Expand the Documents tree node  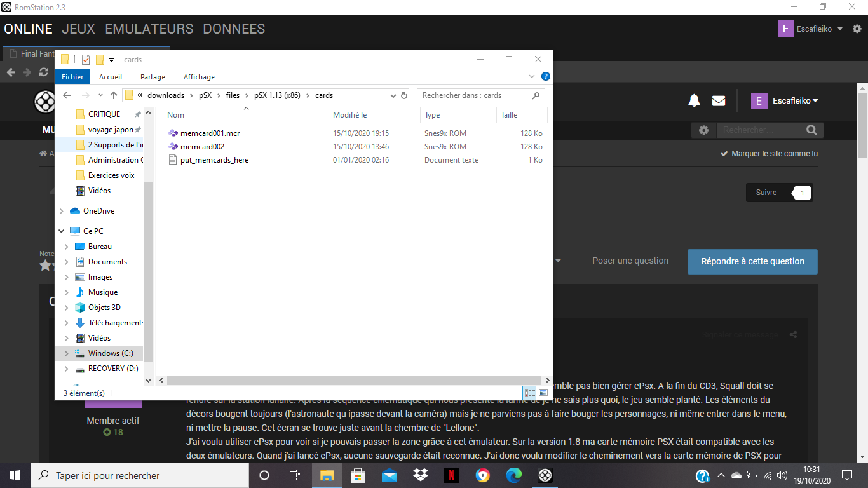click(67, 262)
